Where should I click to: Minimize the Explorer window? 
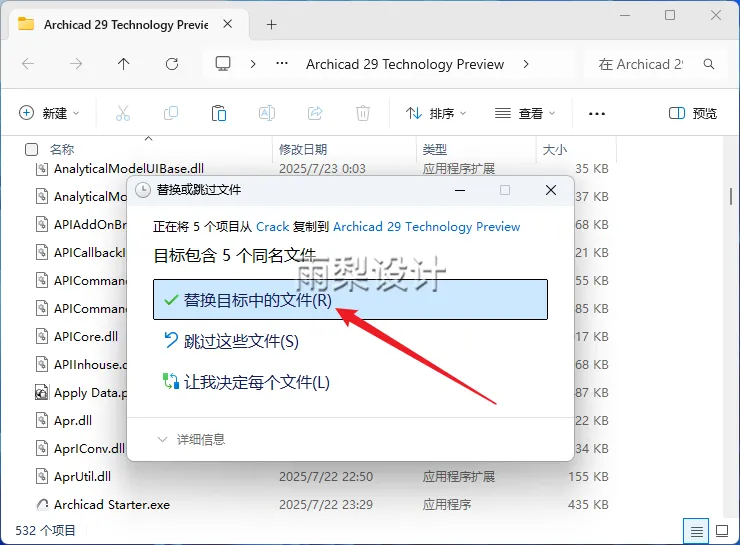click(625, 15)
